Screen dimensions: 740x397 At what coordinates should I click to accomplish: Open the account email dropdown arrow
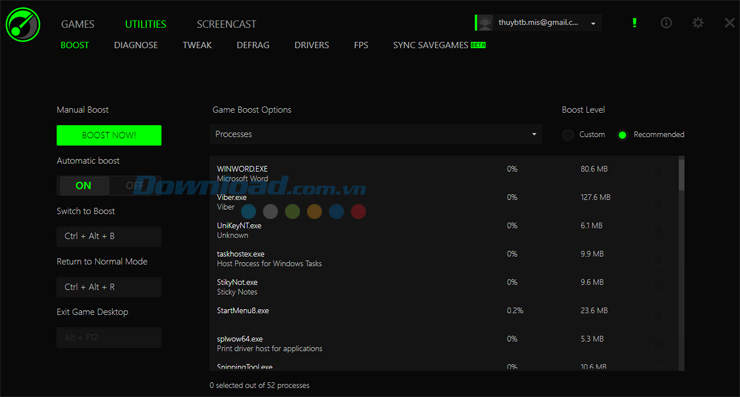click(593, 23)
